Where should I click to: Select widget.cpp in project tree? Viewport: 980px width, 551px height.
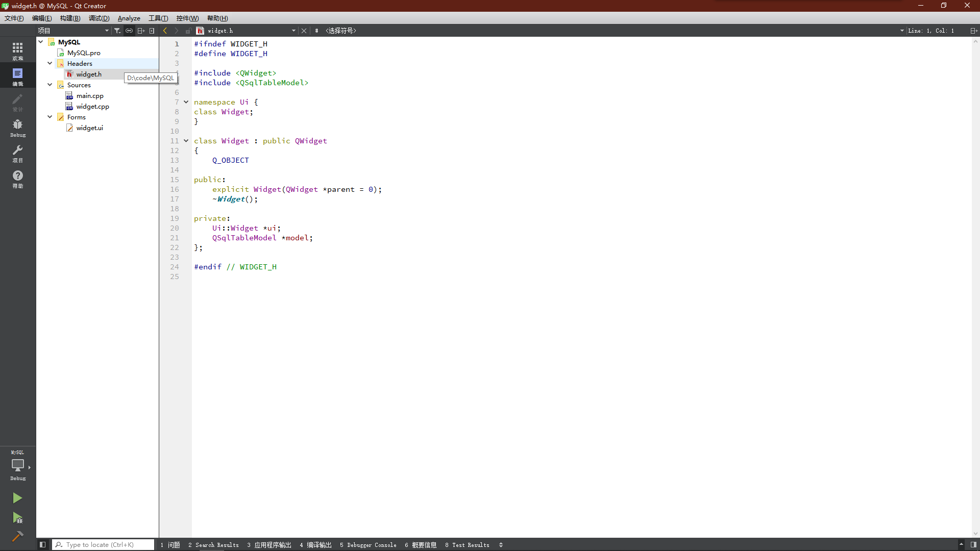click(93, 106)
